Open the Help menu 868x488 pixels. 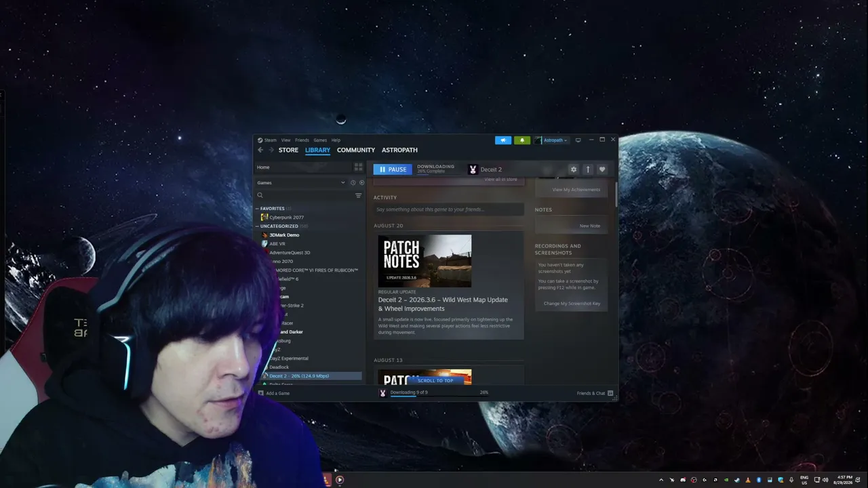pyautogui.click(x=336, y=140)
